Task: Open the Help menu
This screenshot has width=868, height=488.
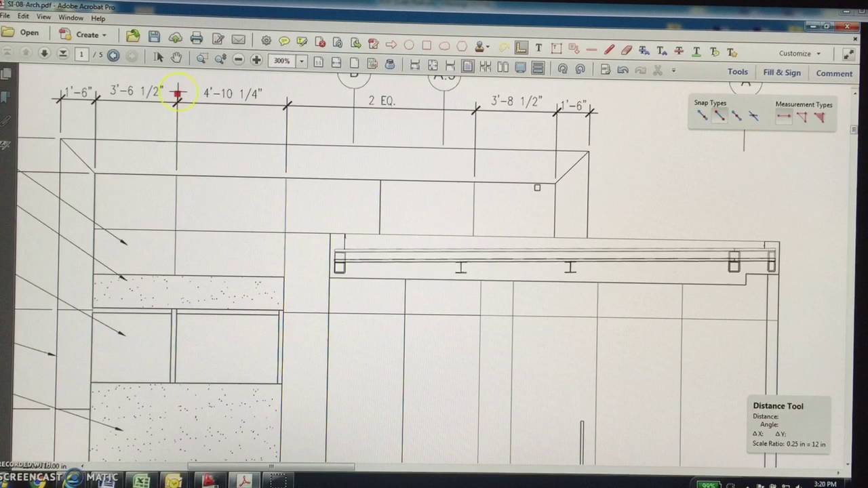Action: pos(98,18)
